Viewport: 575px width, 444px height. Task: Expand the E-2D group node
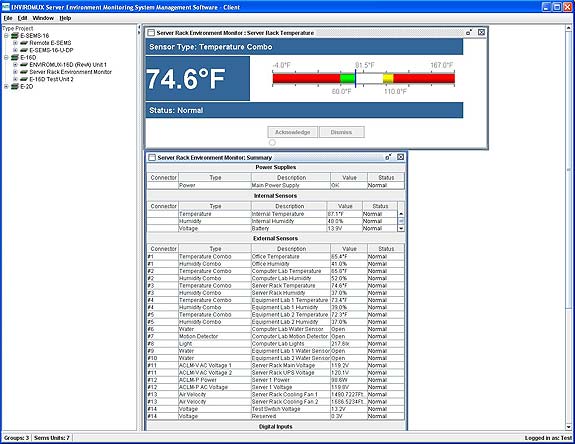6,87
